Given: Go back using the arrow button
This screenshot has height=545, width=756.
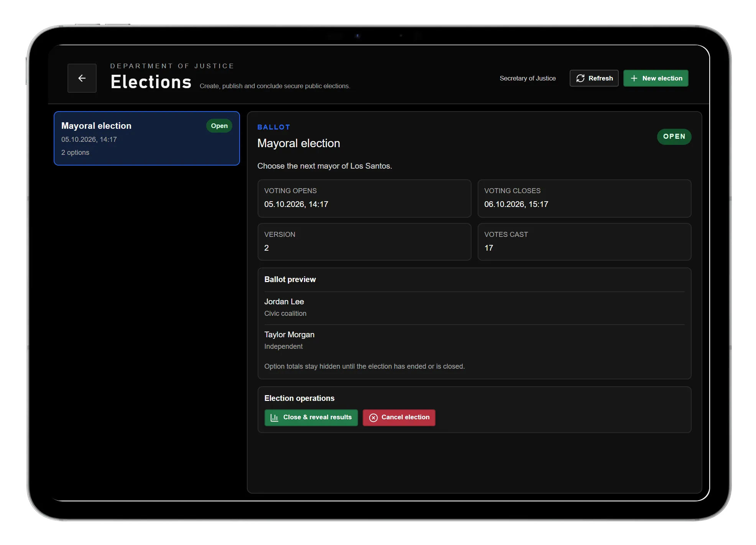Looking at the screenshot, I should [x=82, y=78].
